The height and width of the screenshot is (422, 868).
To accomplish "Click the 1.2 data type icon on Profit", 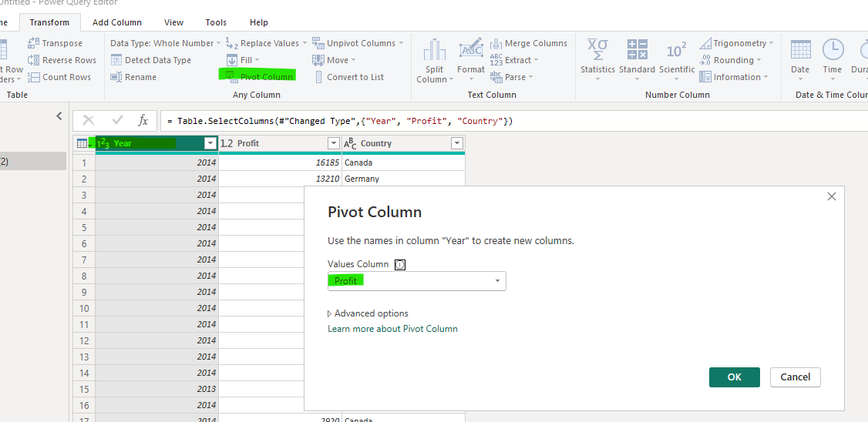I will [x=227, y=143].
